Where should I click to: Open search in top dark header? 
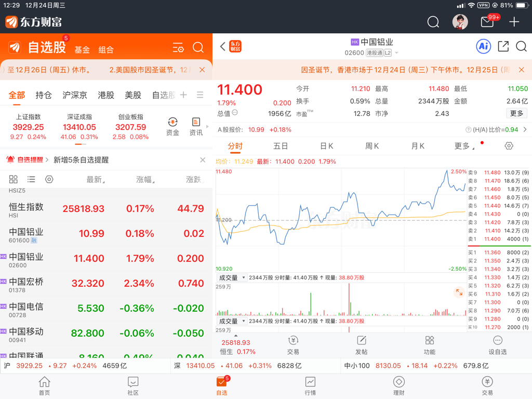pos(433,22)
